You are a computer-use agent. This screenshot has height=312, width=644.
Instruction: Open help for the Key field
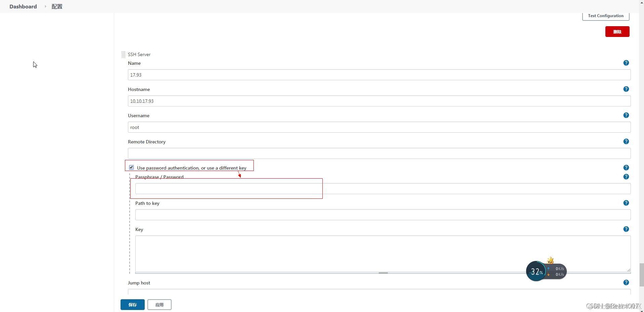coord(626,229)
